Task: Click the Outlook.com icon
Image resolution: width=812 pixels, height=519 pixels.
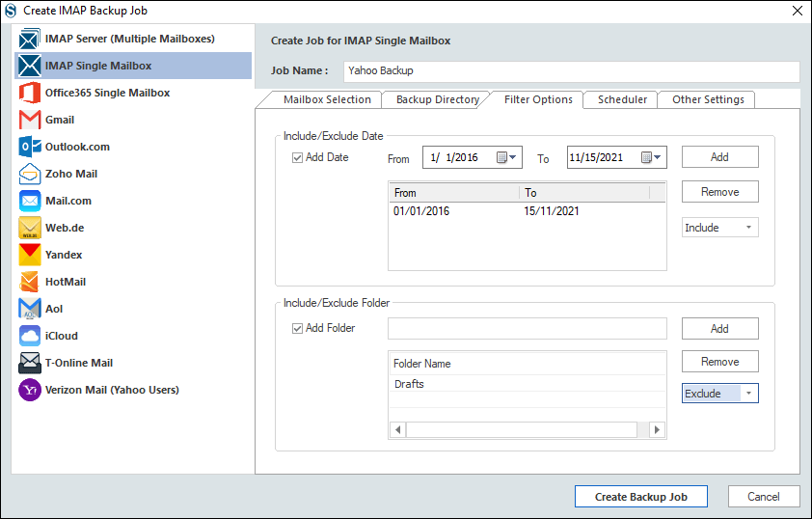Action: pyautogui.click(x=30, y=147)
